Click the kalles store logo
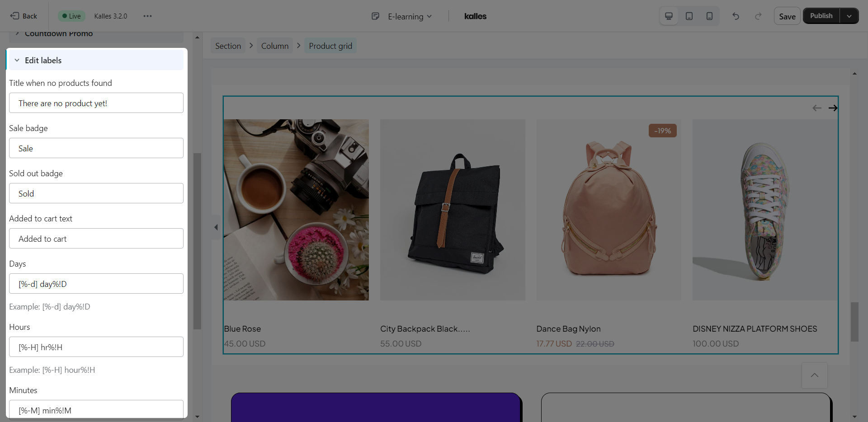The height and width of the screenshot is (422, 868). pos(475,16)
